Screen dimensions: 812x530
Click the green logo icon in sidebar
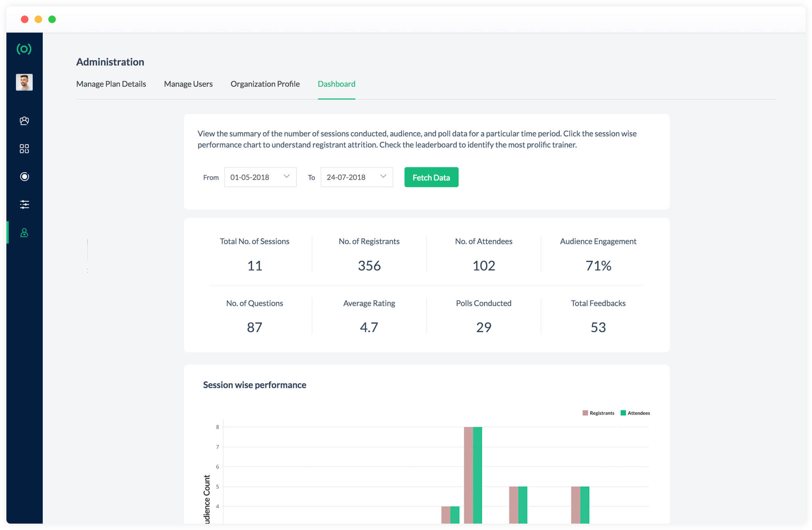[x=24, y=49]
